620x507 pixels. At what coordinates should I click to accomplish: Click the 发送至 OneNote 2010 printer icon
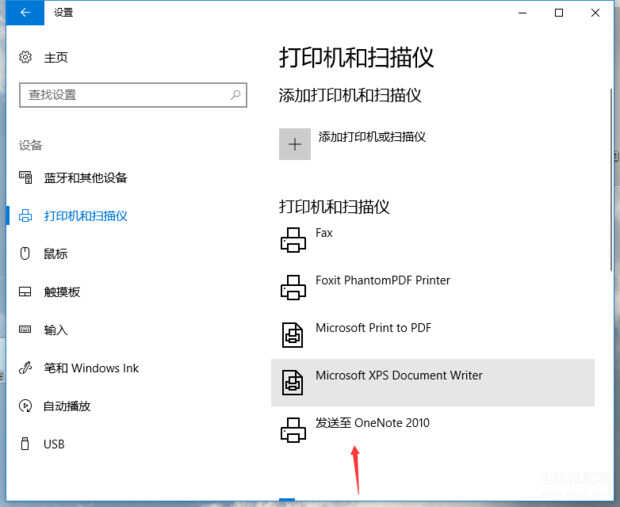pyautogui.click(x=293, y=429)
